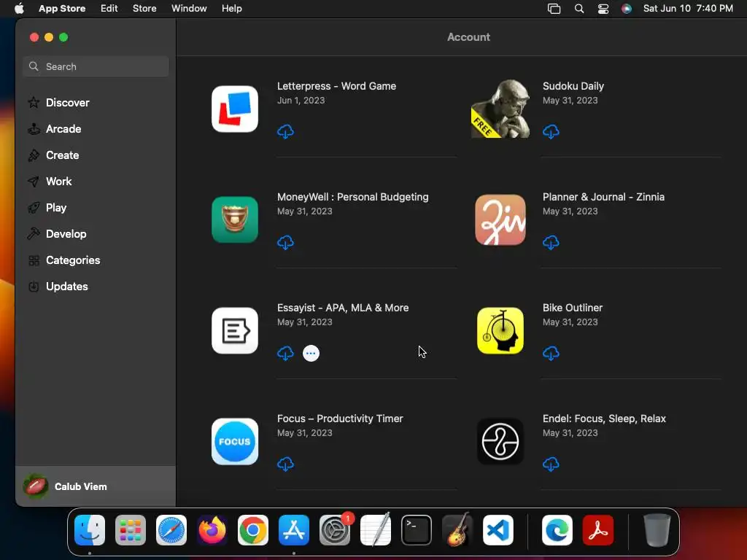Open App Store menu in menu bar

[x=62, y=8]
